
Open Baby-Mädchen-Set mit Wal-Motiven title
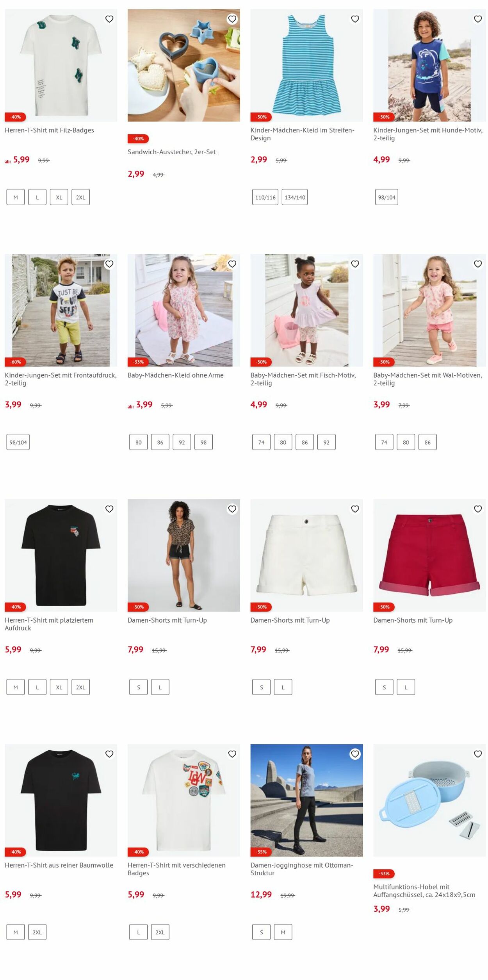428,379
